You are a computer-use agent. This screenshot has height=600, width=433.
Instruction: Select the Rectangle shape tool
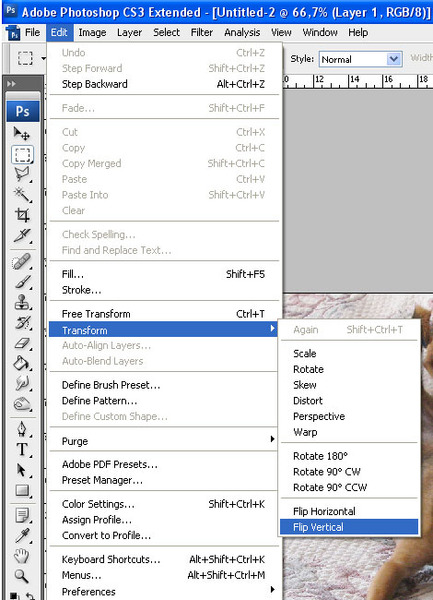click(22, 490)
